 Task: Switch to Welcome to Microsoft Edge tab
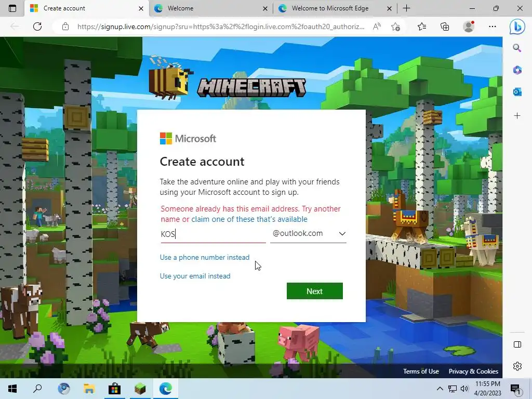pyautogui.click(x=335, y=8)
